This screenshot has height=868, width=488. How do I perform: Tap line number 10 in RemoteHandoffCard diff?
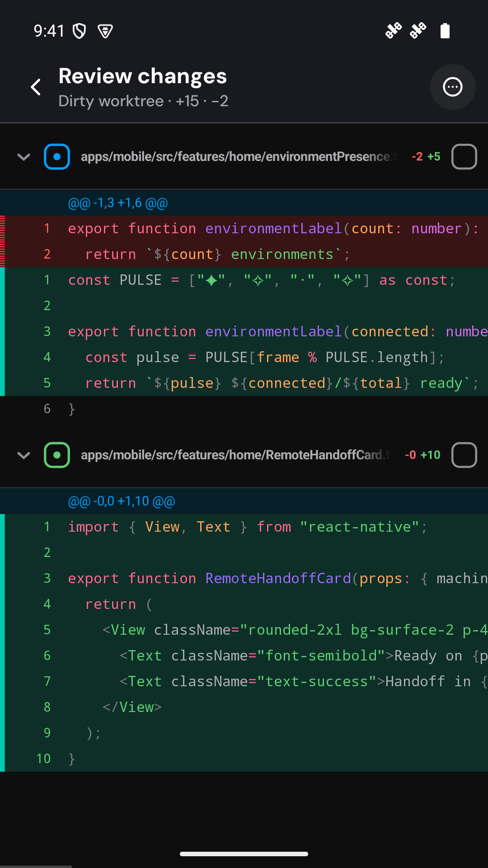43,759
